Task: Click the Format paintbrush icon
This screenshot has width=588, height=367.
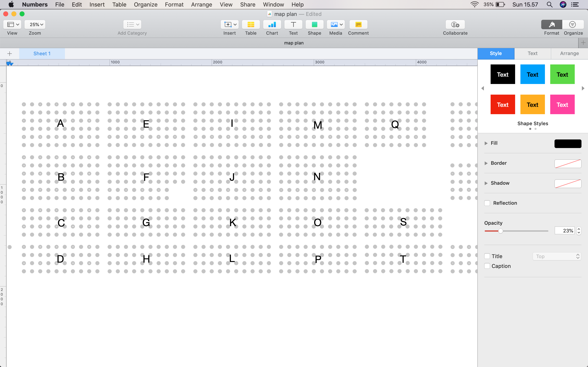Action: 551,24
